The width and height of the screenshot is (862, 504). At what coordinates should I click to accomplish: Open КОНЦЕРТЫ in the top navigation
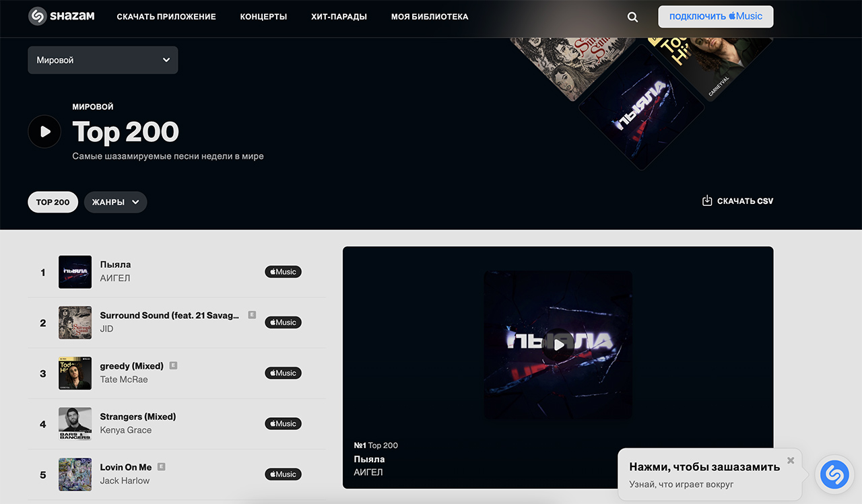[x=263, y=17]
